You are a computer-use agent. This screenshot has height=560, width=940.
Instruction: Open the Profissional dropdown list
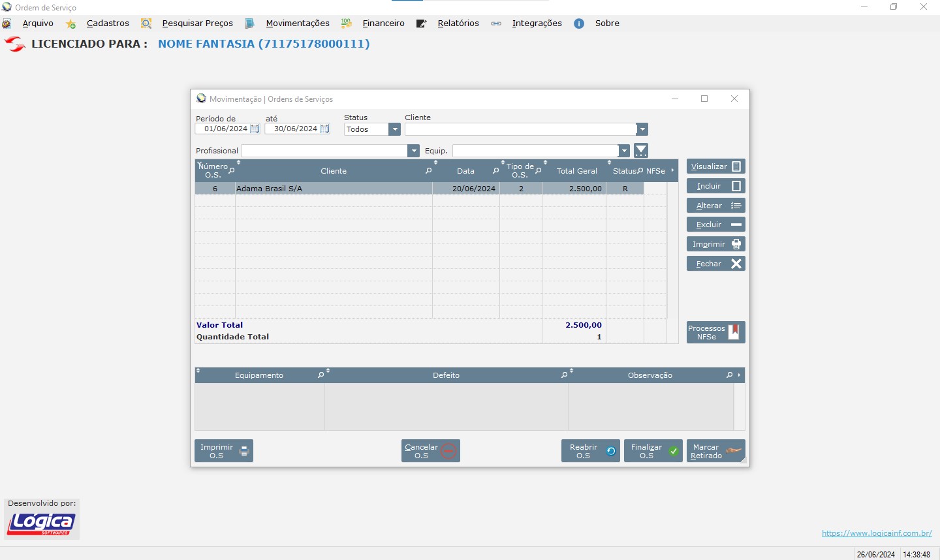(413, 151)
